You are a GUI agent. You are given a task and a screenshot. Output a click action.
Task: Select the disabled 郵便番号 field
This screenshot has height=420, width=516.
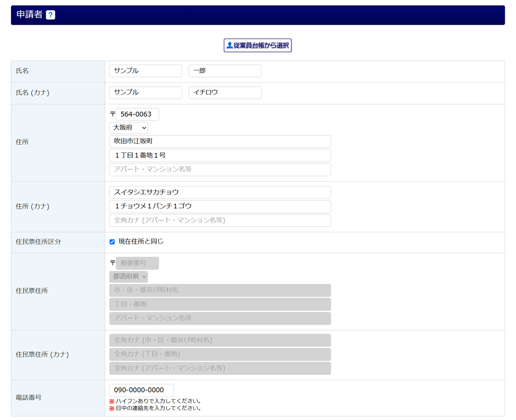click(137, 263)
